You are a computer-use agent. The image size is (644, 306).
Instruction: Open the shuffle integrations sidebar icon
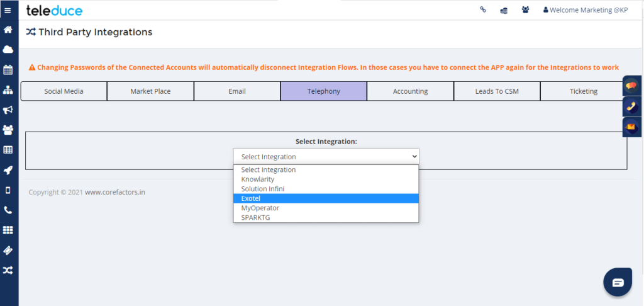(x=8, y=270)
